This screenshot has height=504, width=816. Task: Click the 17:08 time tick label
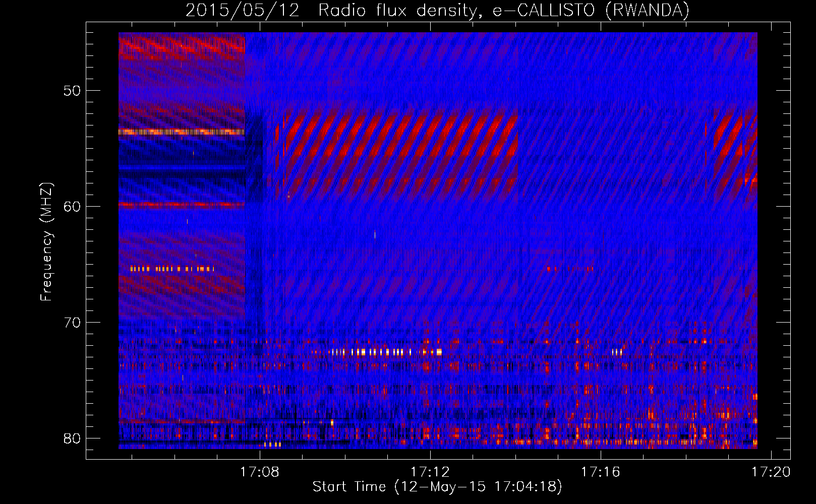coord(259,472)
